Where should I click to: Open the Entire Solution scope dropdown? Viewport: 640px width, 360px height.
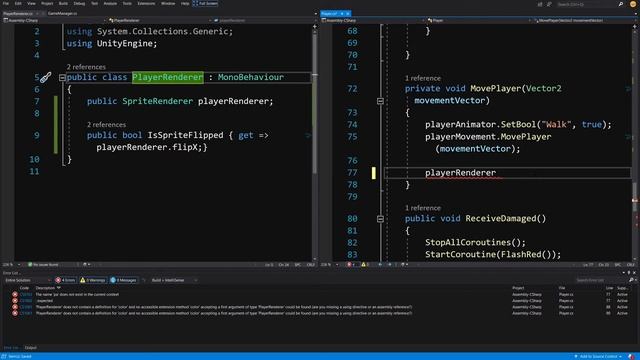pos(28,280)
